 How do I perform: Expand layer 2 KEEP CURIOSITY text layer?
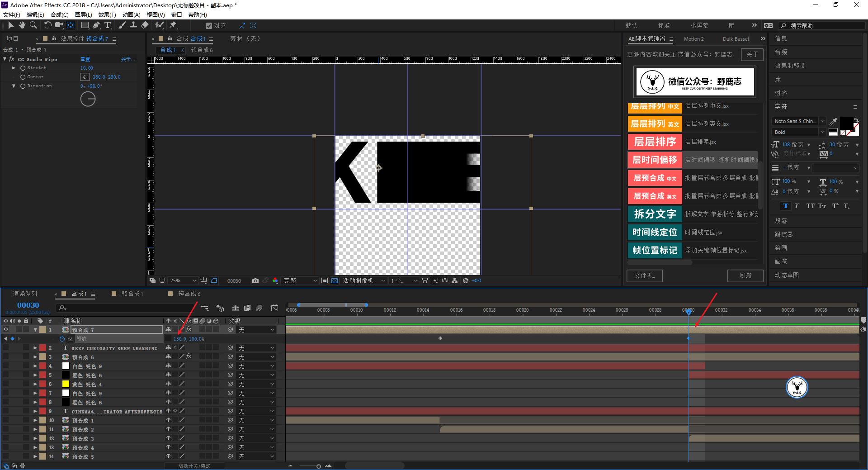35,348
